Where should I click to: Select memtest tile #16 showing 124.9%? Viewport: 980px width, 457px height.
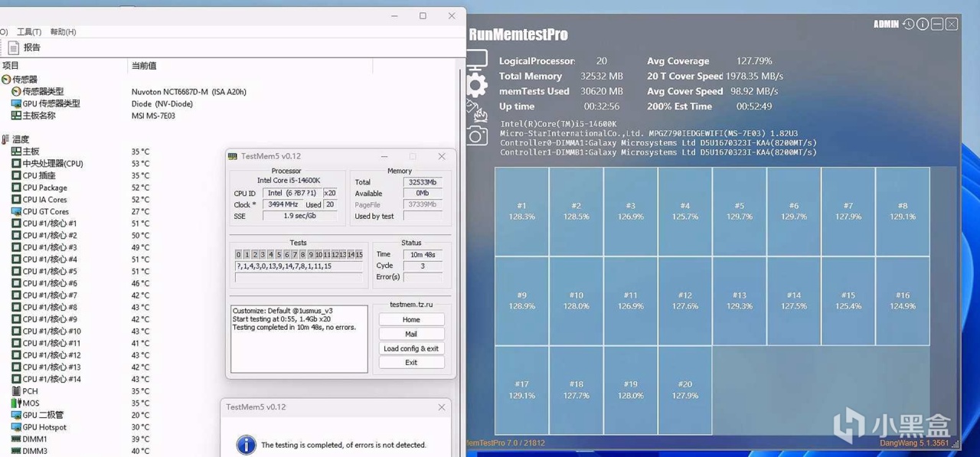pyautogui.click(x=903, y=301)
